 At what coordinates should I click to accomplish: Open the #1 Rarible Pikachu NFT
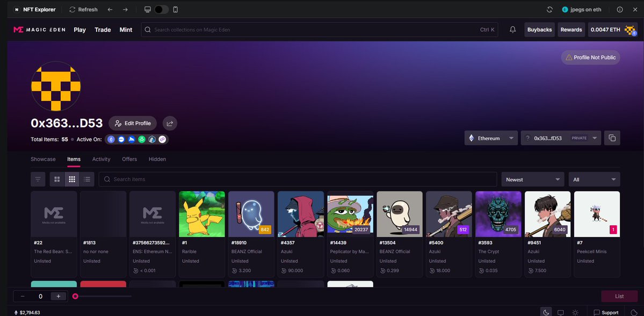[201, 234]
